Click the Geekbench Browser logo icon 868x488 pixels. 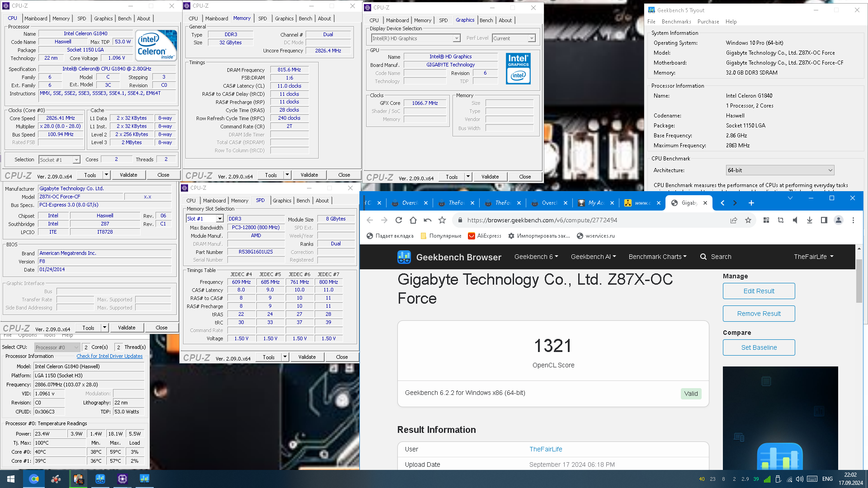404,257
